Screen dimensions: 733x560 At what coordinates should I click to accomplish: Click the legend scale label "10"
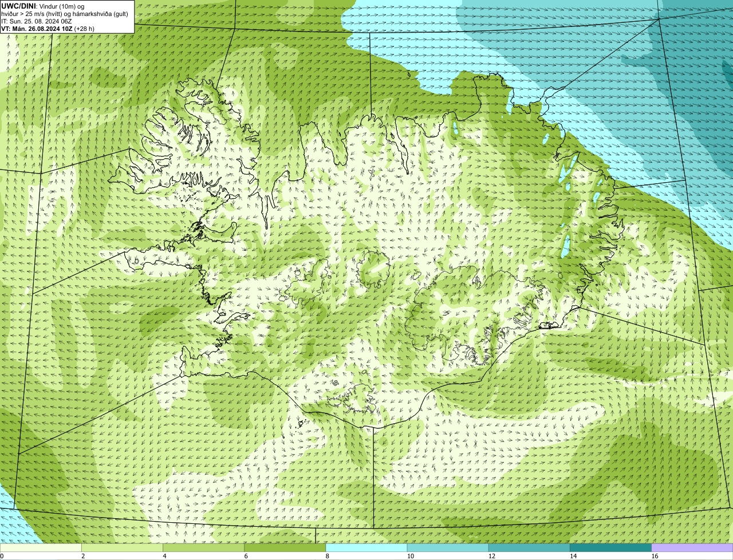410,556
